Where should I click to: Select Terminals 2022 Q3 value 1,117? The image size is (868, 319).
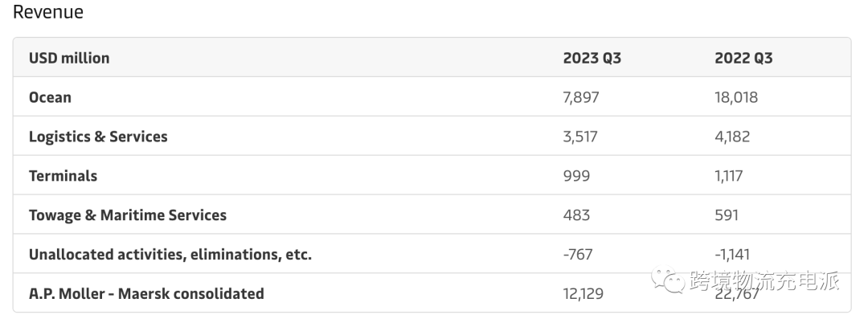click(x=728, y=176)
